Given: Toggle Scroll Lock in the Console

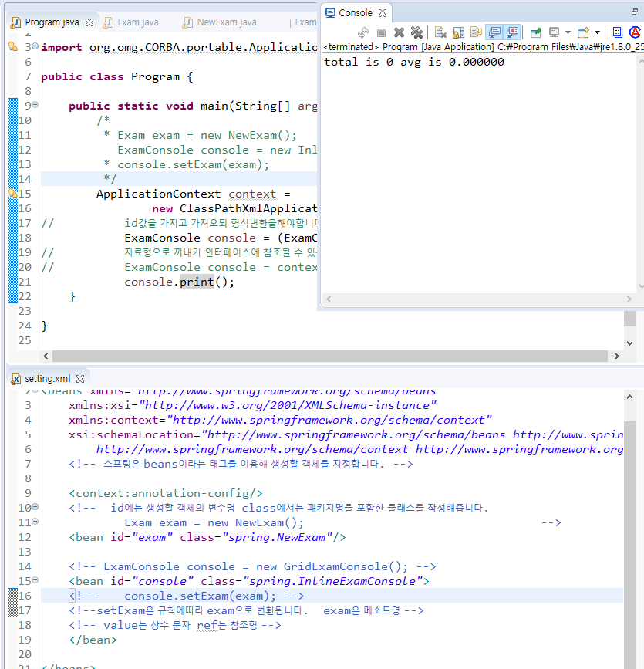Looking at the screenshot, I should click(458, 32).
